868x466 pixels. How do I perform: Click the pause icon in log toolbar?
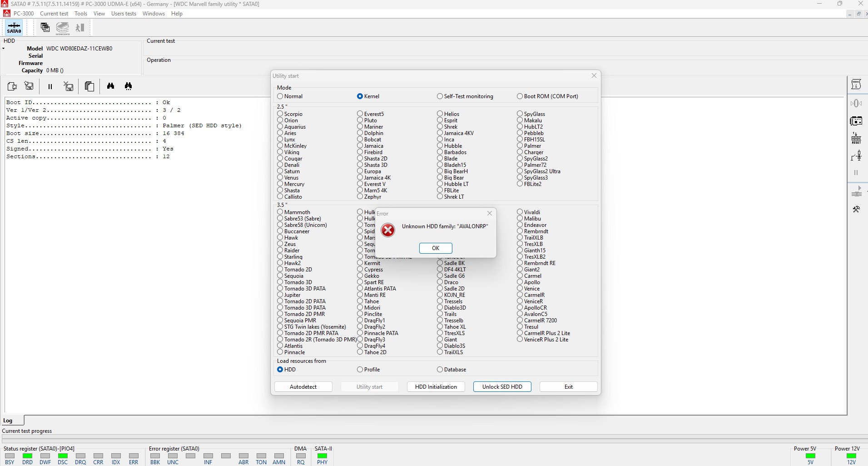(x=50, y=86)
